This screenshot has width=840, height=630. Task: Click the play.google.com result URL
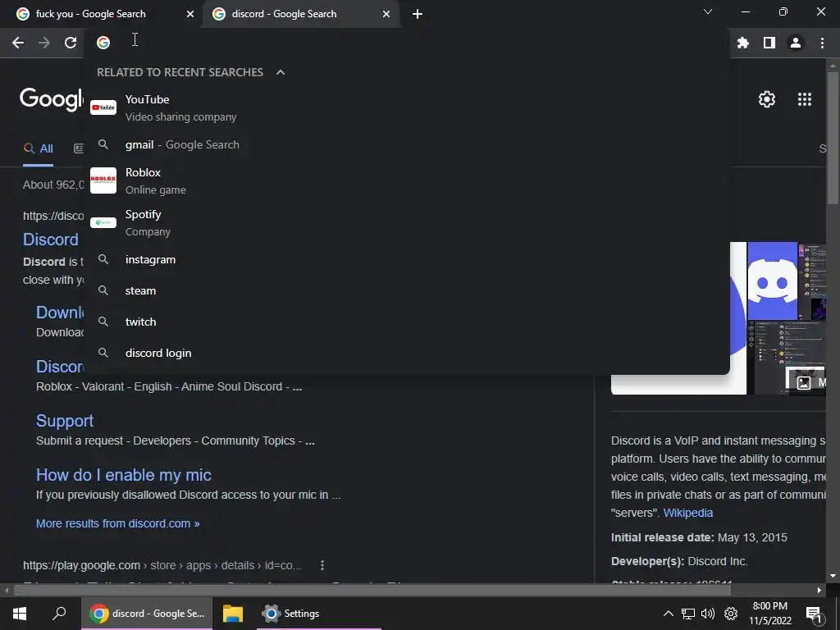[162, 565]
